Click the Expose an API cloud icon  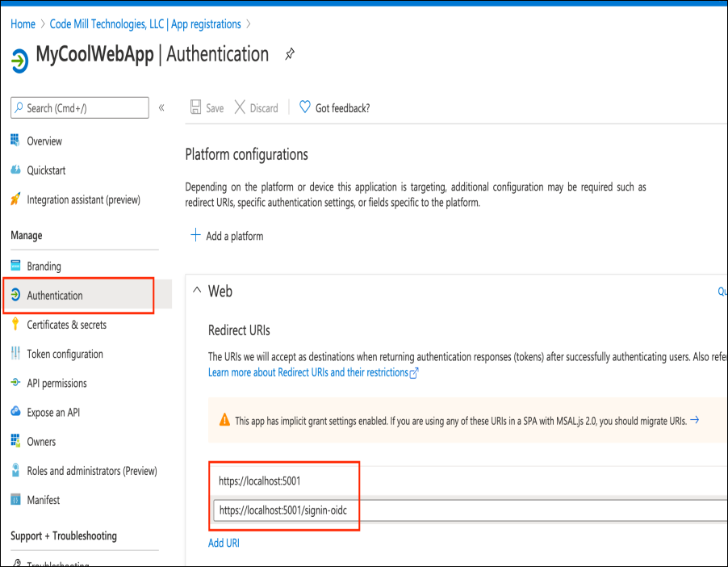[15, 412]
